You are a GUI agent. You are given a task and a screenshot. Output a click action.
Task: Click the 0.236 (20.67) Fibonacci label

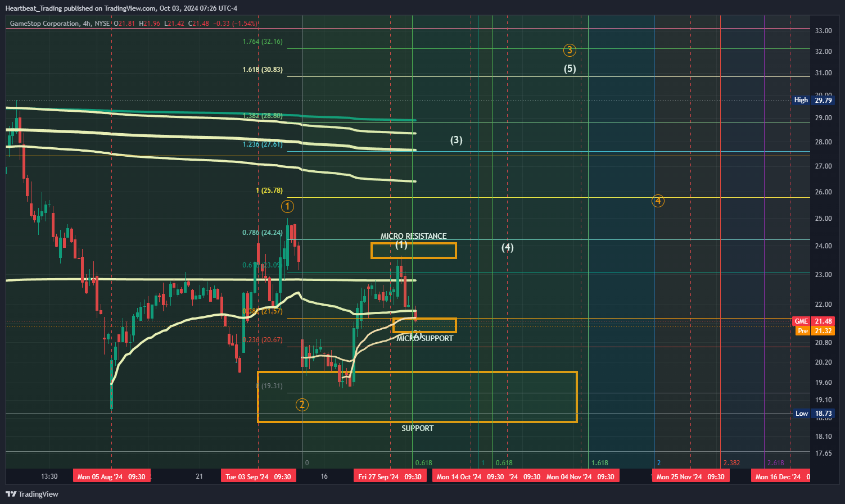coord(263,340)
